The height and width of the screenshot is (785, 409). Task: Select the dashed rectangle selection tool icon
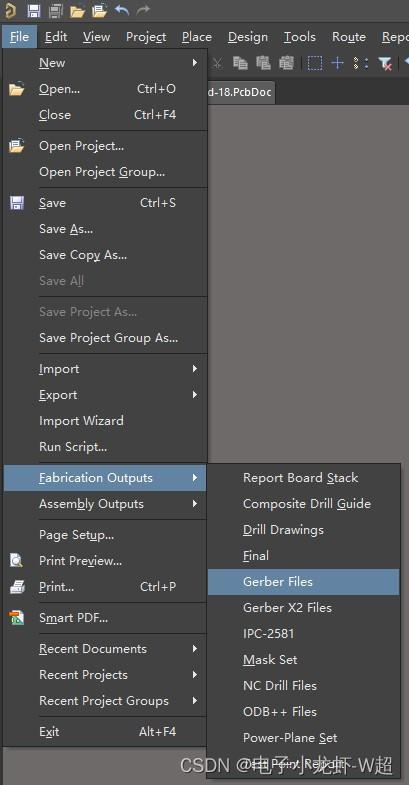pos(314,63)
